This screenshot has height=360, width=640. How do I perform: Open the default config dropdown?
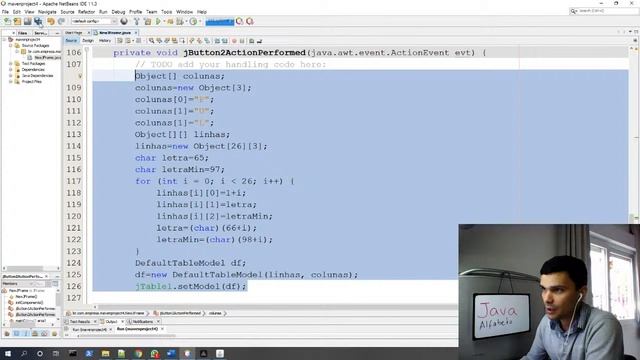click(x=94, y=21)
